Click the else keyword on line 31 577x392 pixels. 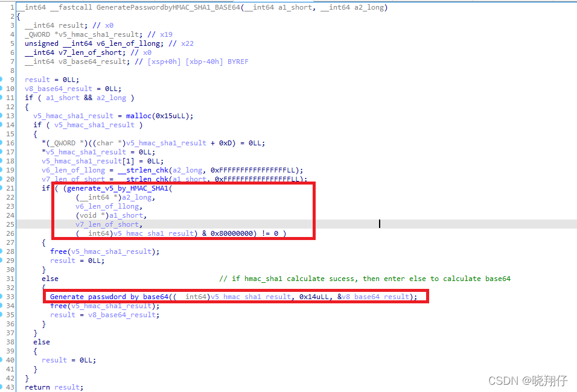(50, 279)
